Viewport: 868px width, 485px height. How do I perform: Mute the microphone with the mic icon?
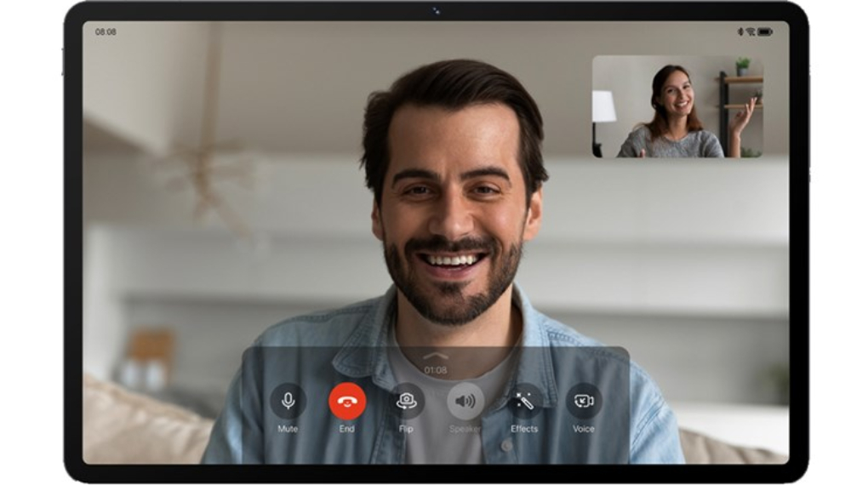(288, 401)
